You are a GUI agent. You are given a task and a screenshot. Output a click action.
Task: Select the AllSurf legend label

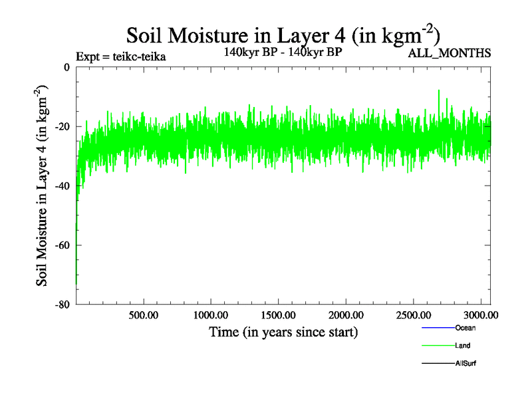[x=466, y=364]
